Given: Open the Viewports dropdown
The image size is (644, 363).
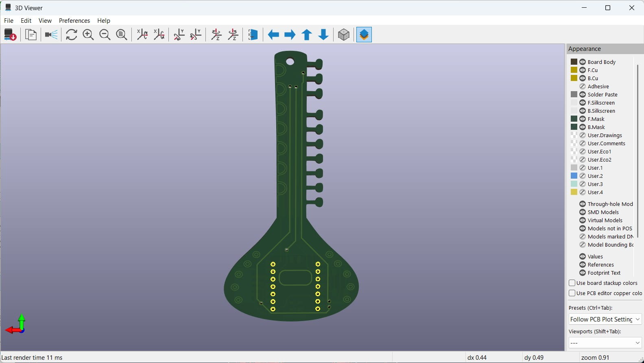Looking at the screenshot, I should pos(605,343).
